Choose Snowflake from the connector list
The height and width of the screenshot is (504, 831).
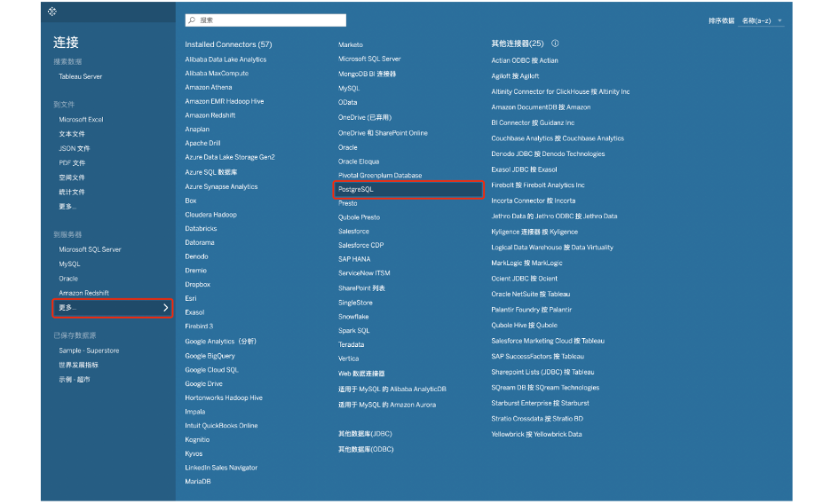pos(353,317)
